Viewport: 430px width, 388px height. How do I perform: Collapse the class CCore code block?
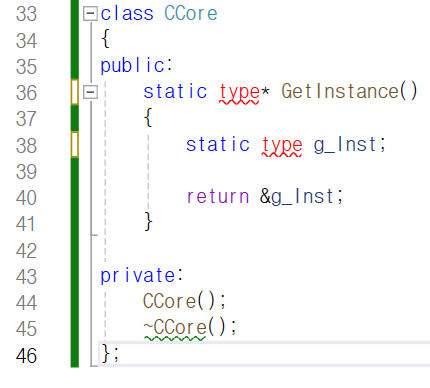90,14
